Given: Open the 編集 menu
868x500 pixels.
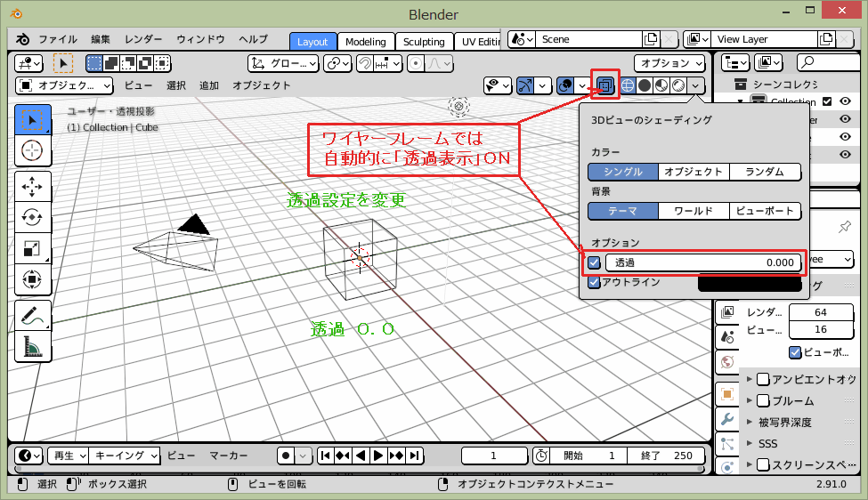Looking at the screenshot, I should [x=101, y=39].
